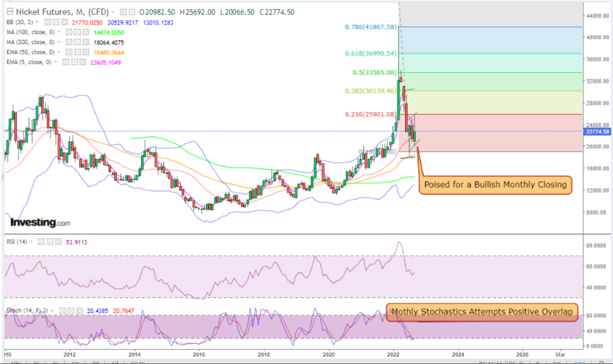Image resolution: width=613 pixels, height=364 pixels.
Task: Open the MA (100, close, 0) dropdown arrow
Action: pyautogui.click(x=59, y=32)
